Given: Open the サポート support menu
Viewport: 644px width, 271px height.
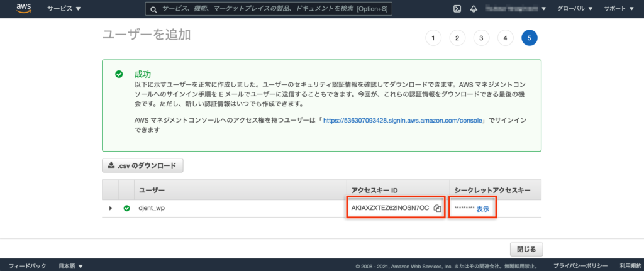Looking at the screenshot, I should pyautogui.click(x=620, y=9).
